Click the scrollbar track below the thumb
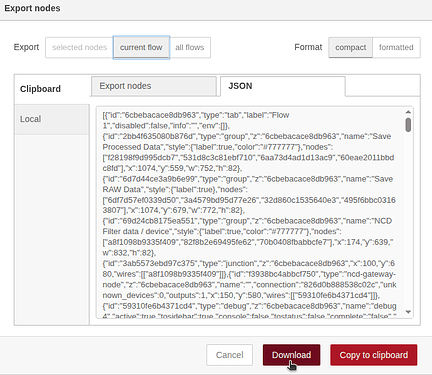 [408, 220]
